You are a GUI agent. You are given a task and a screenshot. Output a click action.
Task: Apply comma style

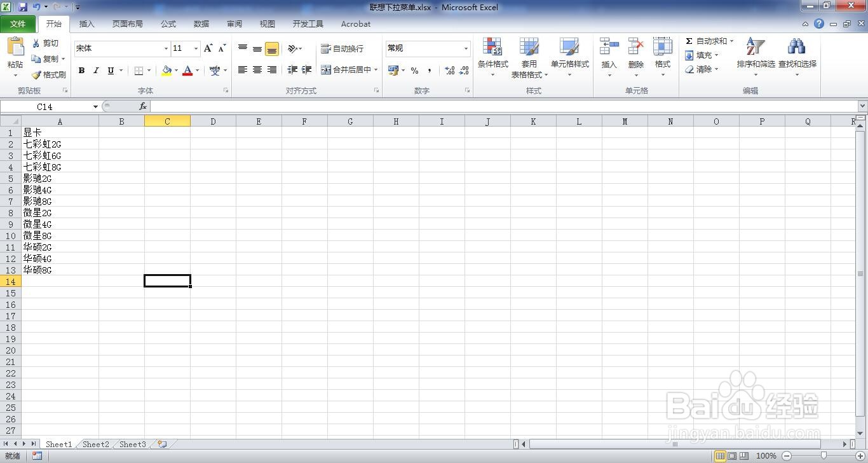click(430, 71)
